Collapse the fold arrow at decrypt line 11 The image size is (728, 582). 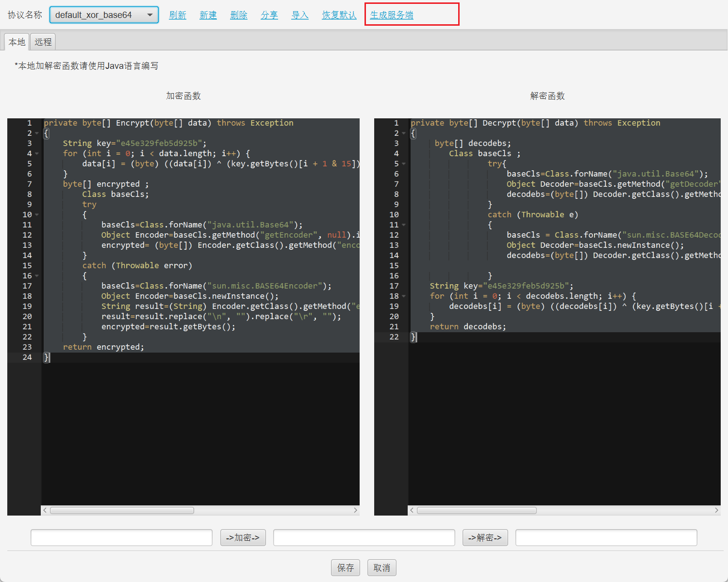coord(404,225)
